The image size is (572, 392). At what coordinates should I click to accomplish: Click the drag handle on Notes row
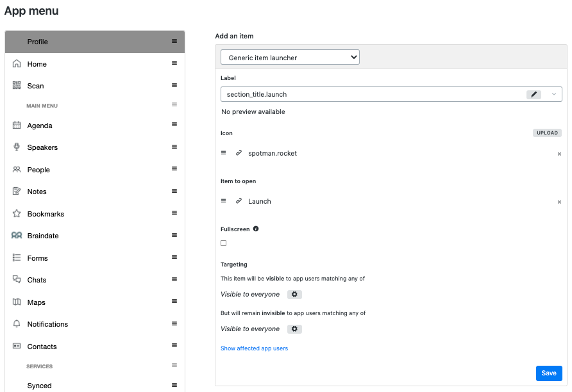[x=174, y=191]
